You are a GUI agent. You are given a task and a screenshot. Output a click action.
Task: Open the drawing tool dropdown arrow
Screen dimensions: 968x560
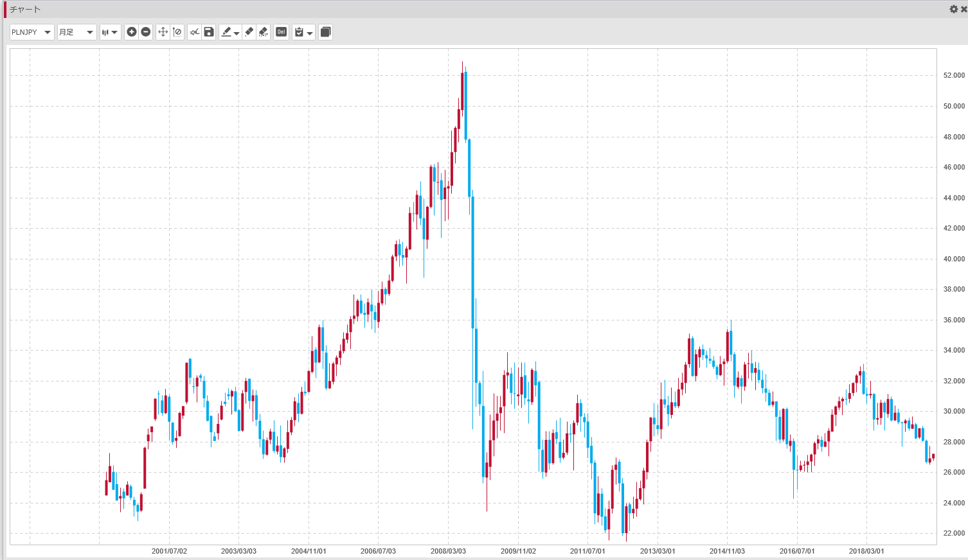[x=237, y=33]
